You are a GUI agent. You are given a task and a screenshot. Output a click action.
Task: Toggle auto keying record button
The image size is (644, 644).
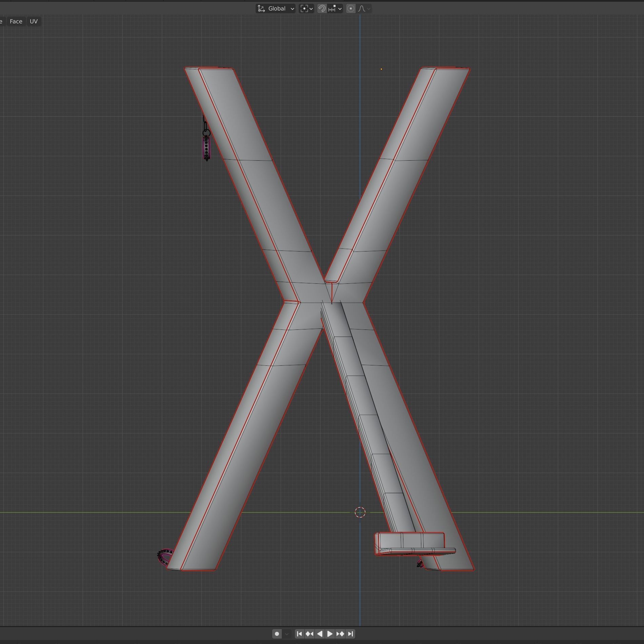[x=277, y=634]
